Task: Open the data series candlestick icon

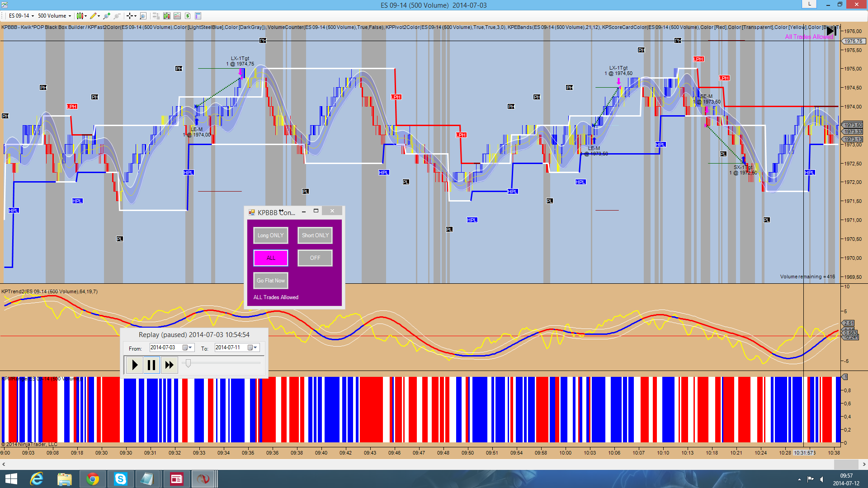Action: point(167,16)
